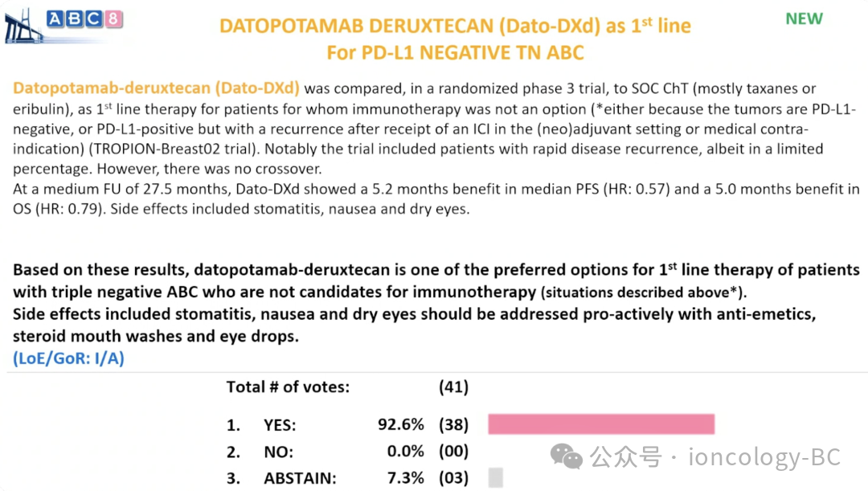868x491 pixels.
Task: Click the 7.3% ABSTAIN percentage
Action: [x=405, y=478]
